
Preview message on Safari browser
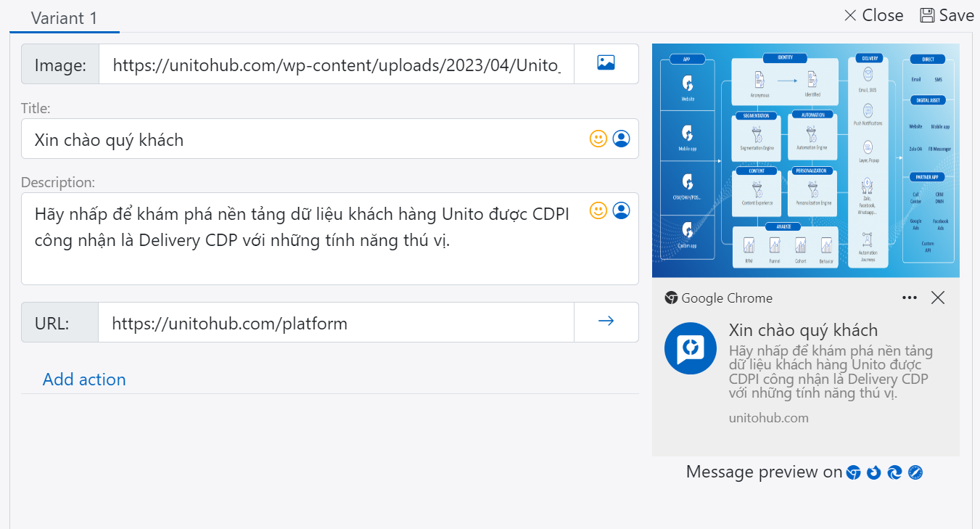tap(915, 472)
